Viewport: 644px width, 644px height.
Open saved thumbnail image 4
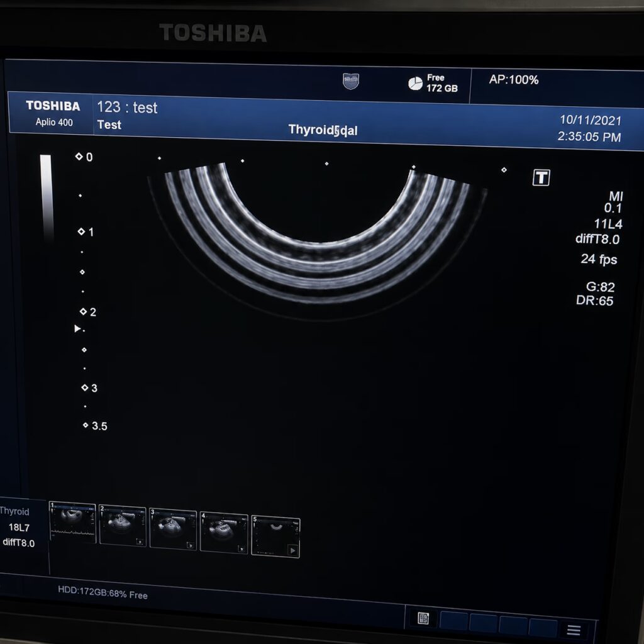click(224, 533)
